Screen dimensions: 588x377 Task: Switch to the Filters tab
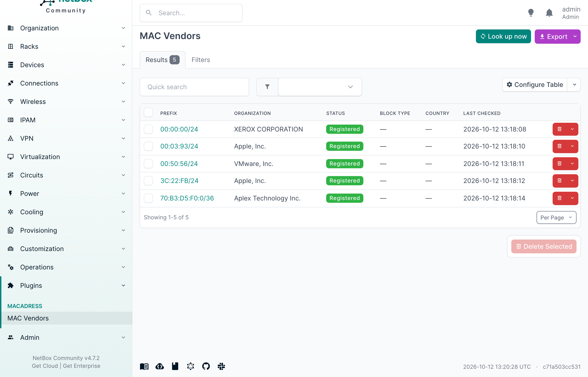click(201, 60)
